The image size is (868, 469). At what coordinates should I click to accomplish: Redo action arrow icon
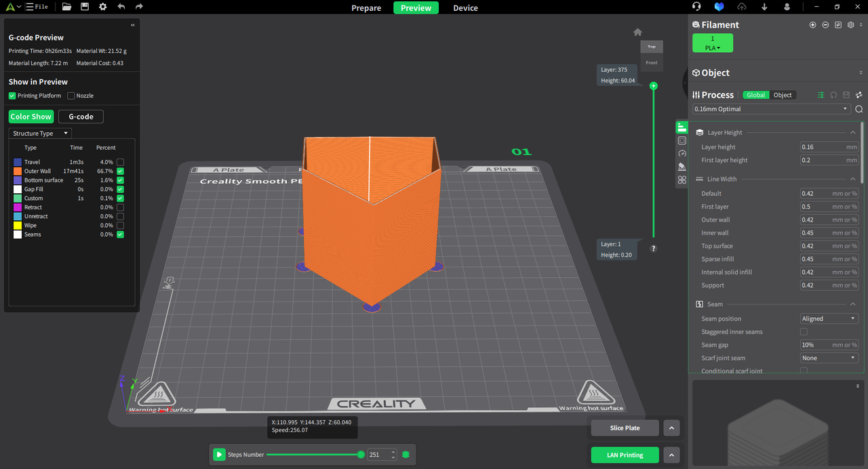139,7
